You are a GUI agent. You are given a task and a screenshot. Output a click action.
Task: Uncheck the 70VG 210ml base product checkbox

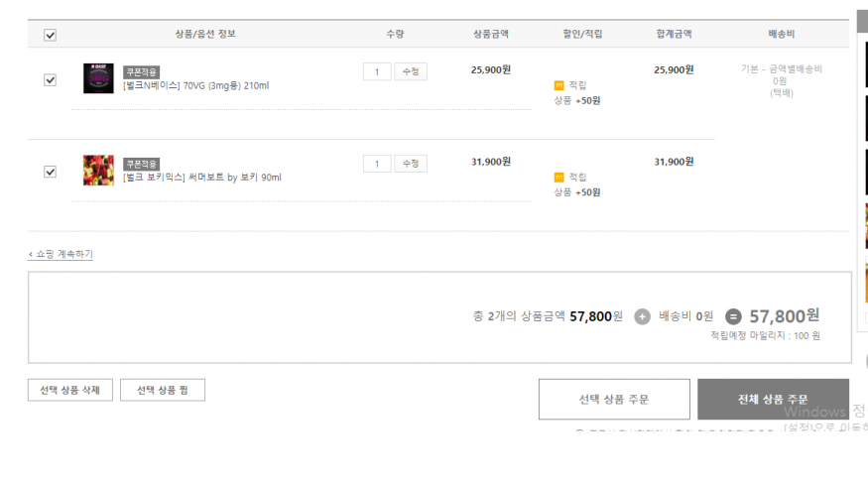pos(50,79)
